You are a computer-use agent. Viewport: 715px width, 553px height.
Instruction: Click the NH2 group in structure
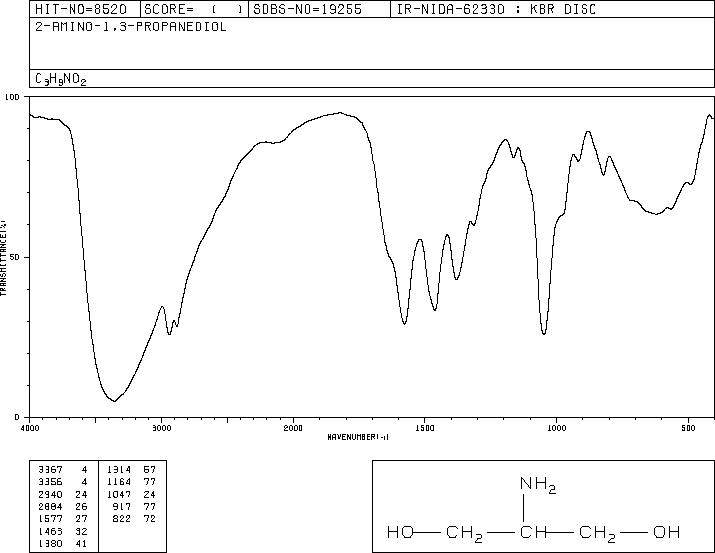coord(538,485)
